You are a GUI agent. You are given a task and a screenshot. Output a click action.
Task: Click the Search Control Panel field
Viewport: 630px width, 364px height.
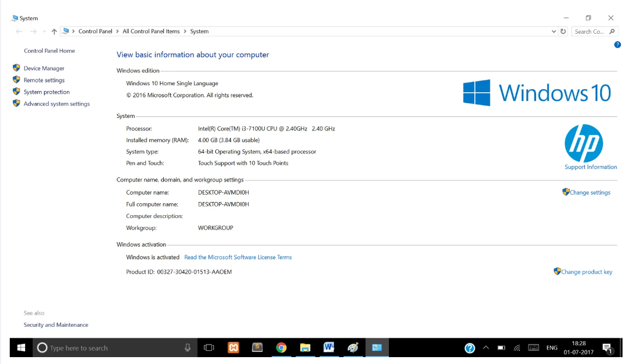(x=590, y=31)
